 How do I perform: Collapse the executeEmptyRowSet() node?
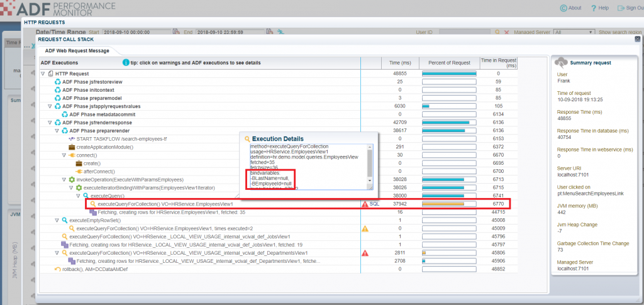click(x=57, y=220)
